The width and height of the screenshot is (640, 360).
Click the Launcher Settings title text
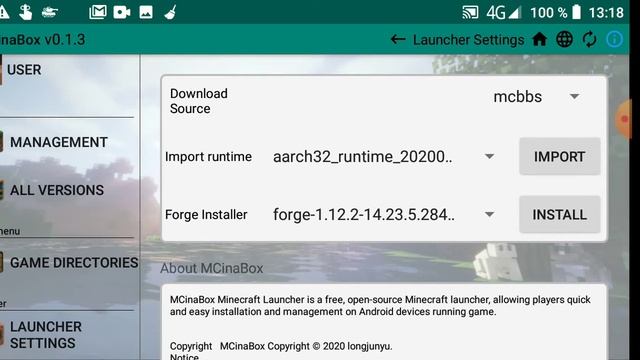click(469, 40)
